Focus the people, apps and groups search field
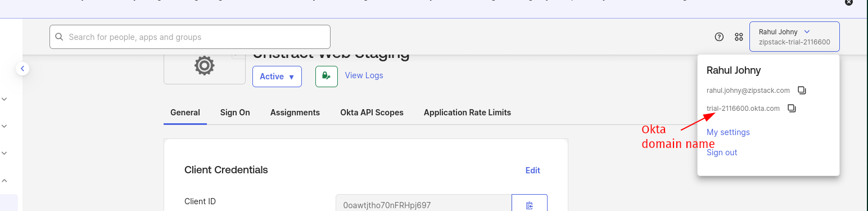The image size is (868, 211). (x=189, y=37)
